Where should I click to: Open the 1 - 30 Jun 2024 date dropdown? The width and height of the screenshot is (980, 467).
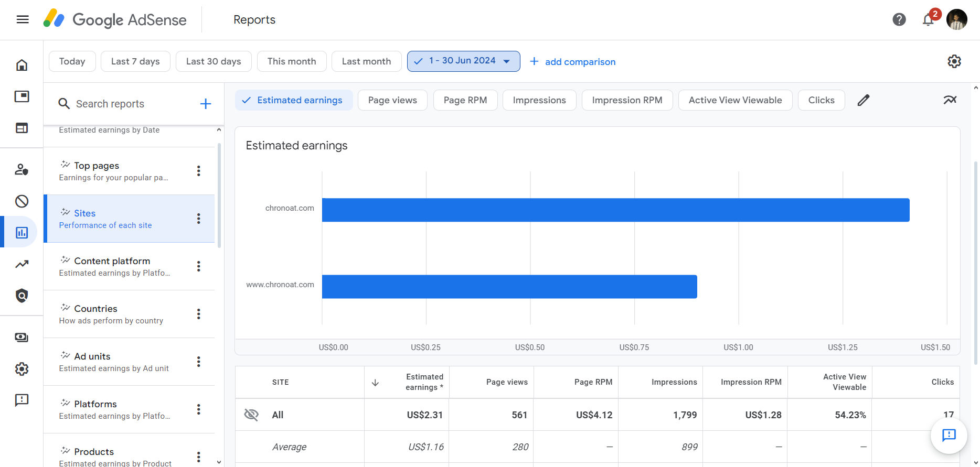[x=464, y=61]
